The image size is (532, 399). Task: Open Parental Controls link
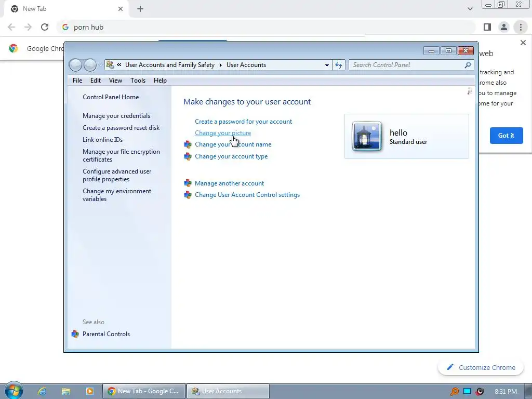(x=106, y=334)
